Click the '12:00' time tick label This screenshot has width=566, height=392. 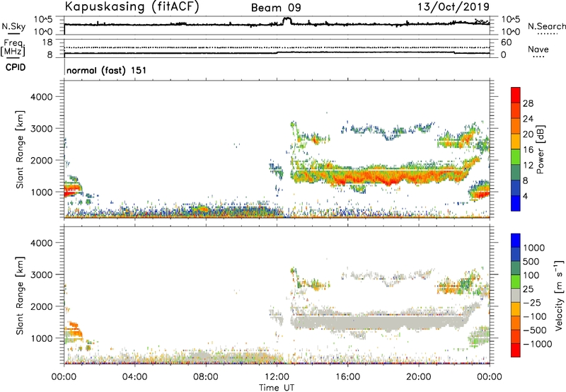[277, 377]
